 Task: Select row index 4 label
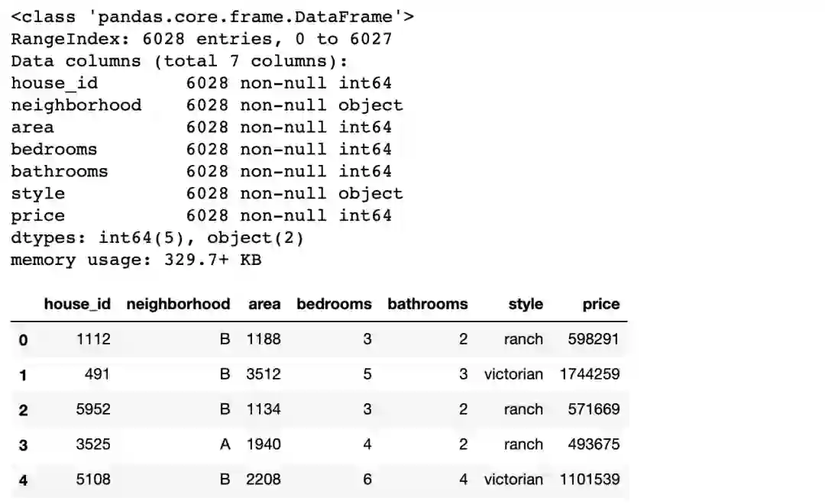[x=23, y=480]
